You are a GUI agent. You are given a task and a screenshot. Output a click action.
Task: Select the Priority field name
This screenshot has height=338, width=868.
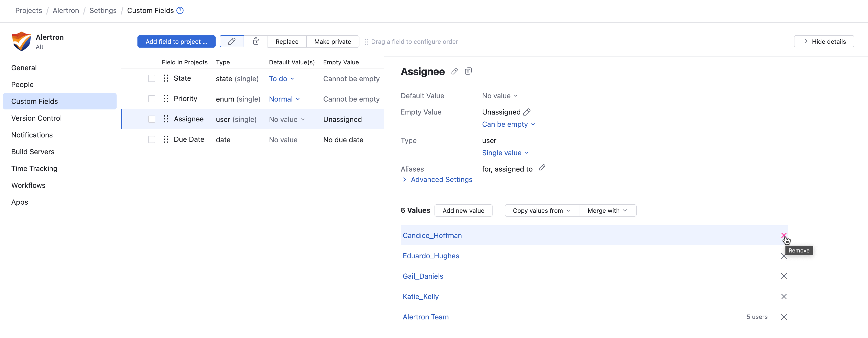point(185,98)
